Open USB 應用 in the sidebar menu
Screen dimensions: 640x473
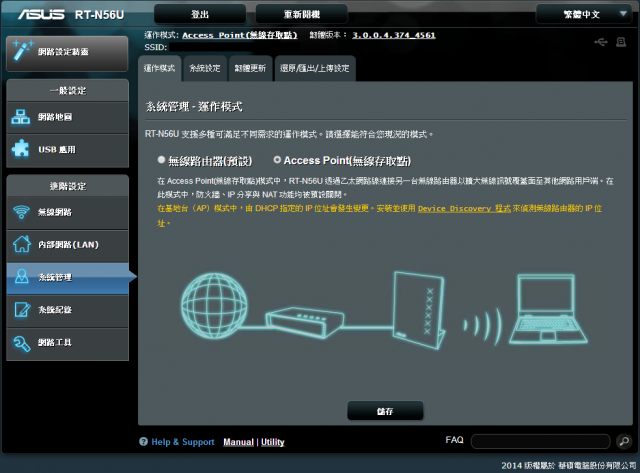(x=67, y=150)
